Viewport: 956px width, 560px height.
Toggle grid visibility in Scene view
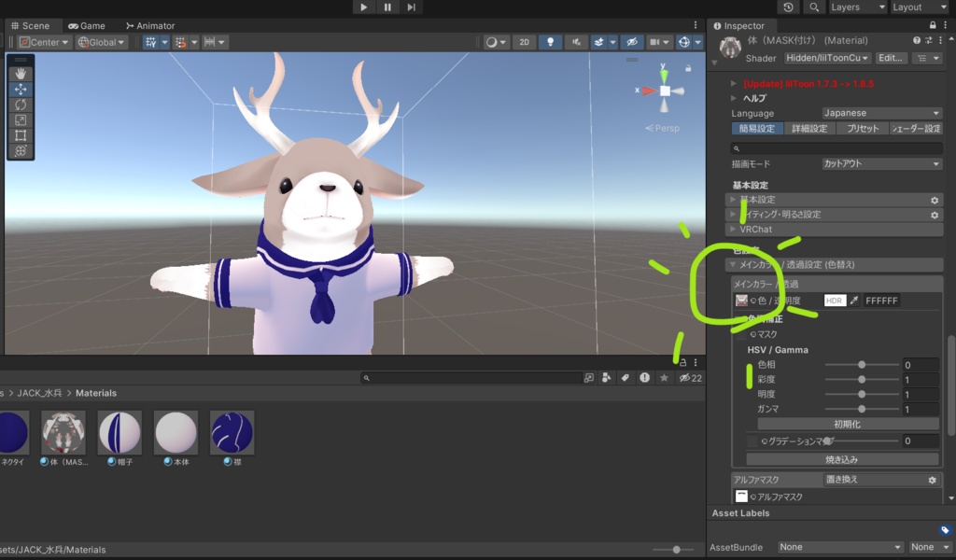tap(150, 42)
